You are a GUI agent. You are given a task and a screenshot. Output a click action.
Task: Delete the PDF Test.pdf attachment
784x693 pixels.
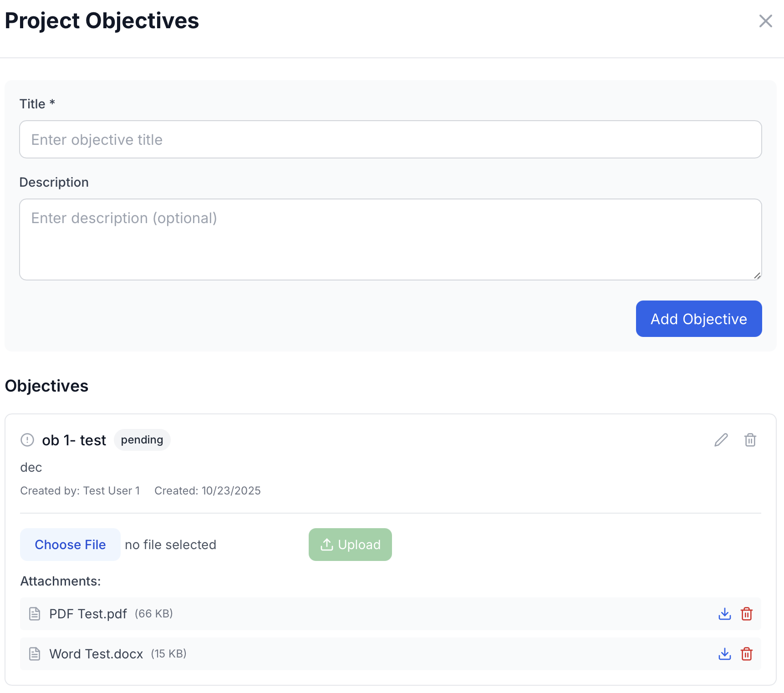coord(747,614)
